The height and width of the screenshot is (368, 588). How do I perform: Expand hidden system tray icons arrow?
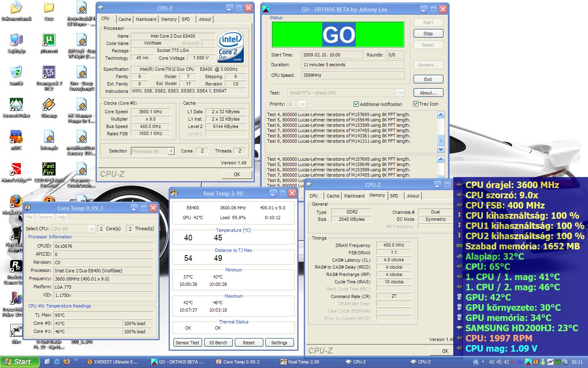pyautogui.click(x=483, y=362)
